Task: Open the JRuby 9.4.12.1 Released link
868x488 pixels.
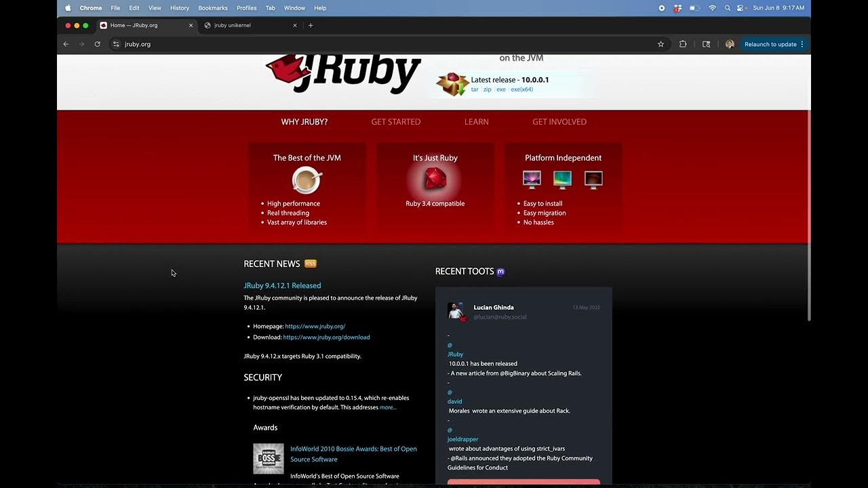Action: click(282, 285)
